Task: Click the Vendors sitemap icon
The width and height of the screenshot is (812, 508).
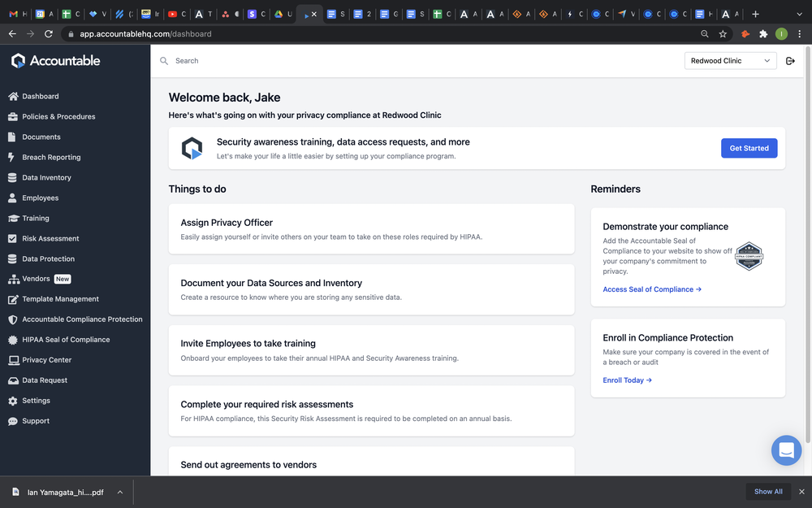Action: pos(14,279)
